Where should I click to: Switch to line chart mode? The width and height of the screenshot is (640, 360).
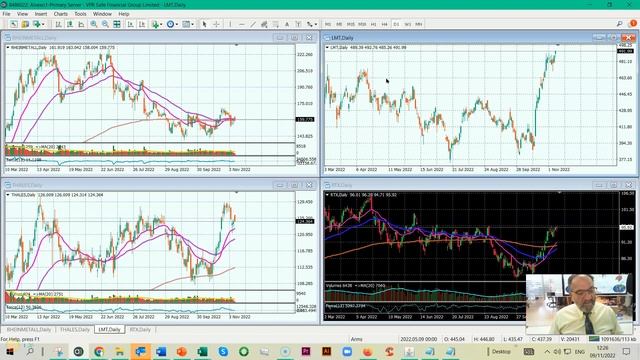pyautogui.click(x=81, y=24)
